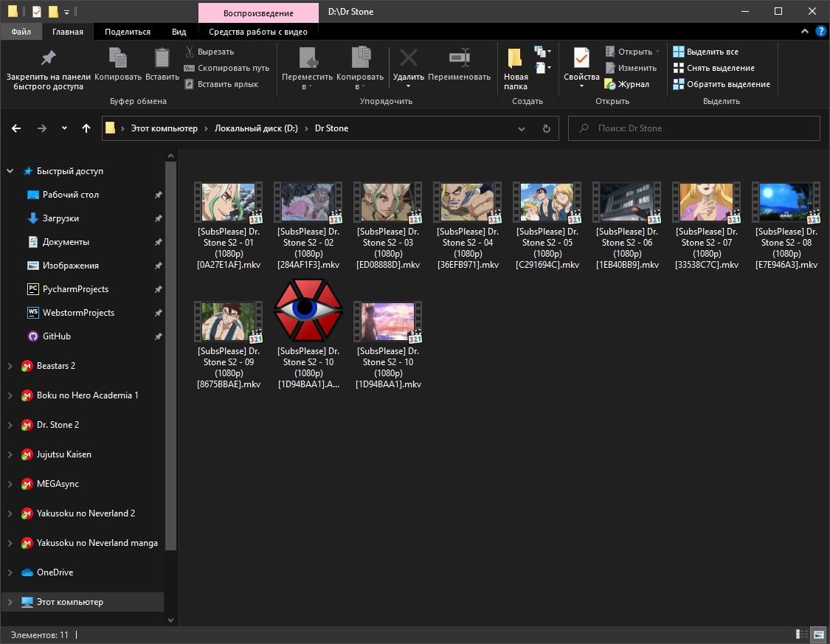Go back with the back arrow
The height and width of the screenshot is (644, 830).
point(16,128)
